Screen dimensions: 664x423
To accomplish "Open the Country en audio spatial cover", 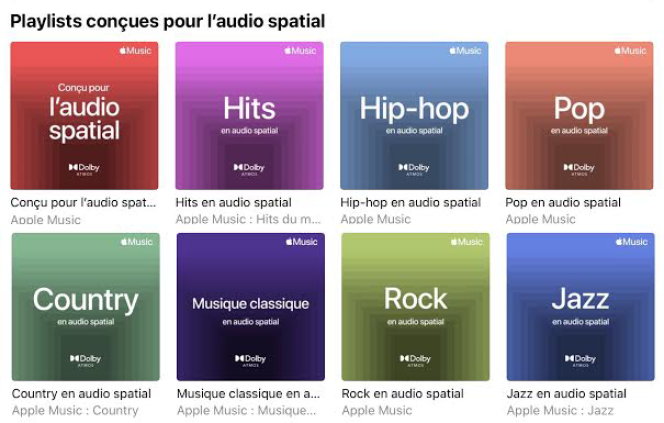I will (x=86, y=307).
